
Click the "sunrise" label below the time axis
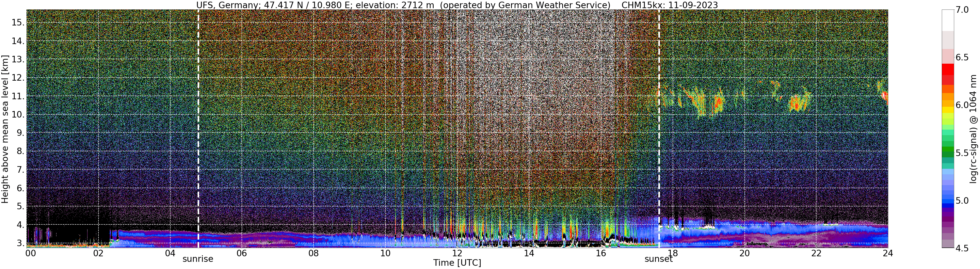(198, 259)
